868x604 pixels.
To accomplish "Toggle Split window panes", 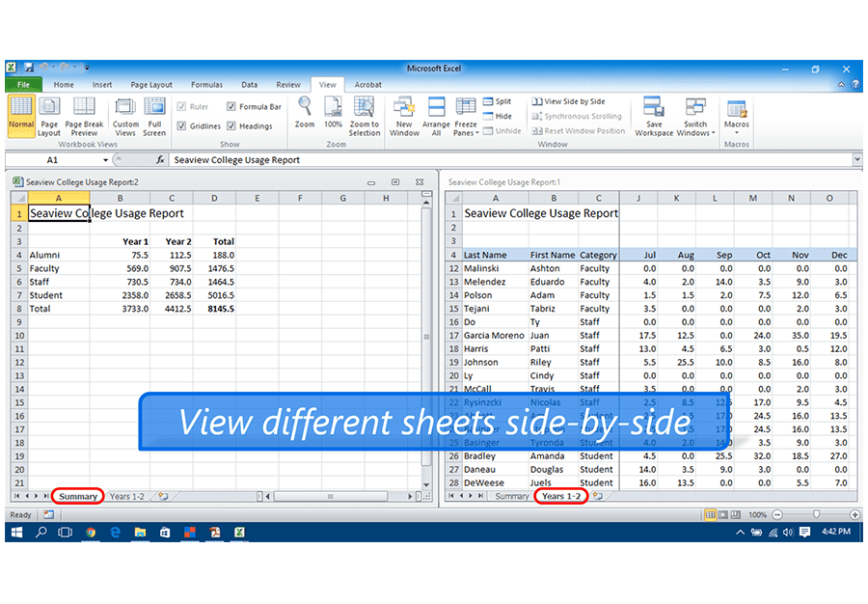I will tap(497, 101).
